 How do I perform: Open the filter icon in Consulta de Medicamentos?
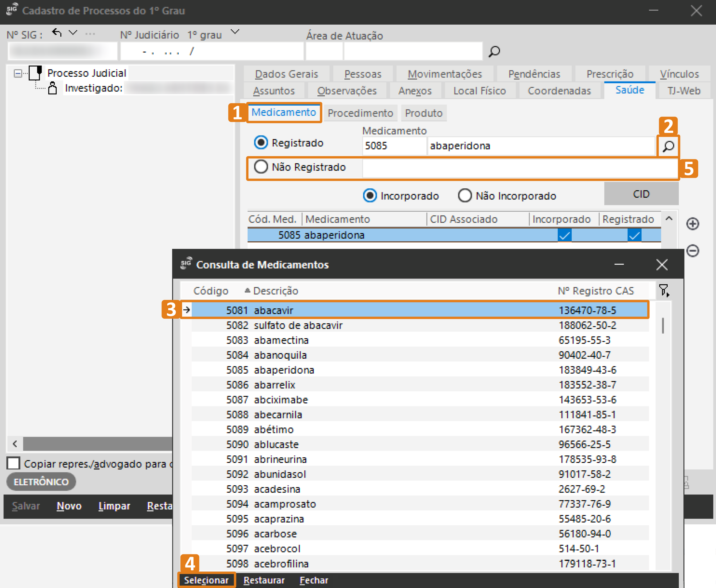tap(664, 291)
